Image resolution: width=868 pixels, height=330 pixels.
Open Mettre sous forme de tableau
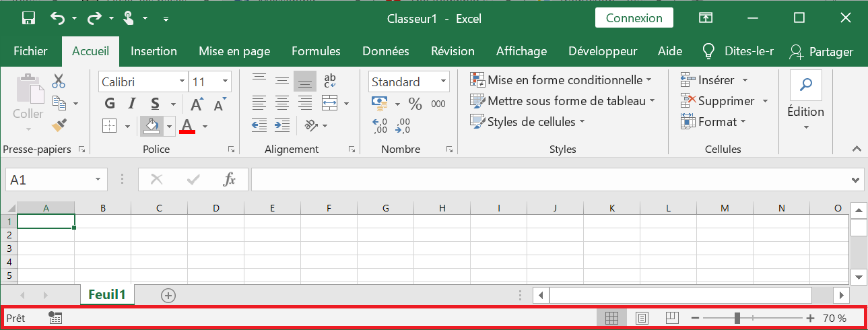coord(562,101)
